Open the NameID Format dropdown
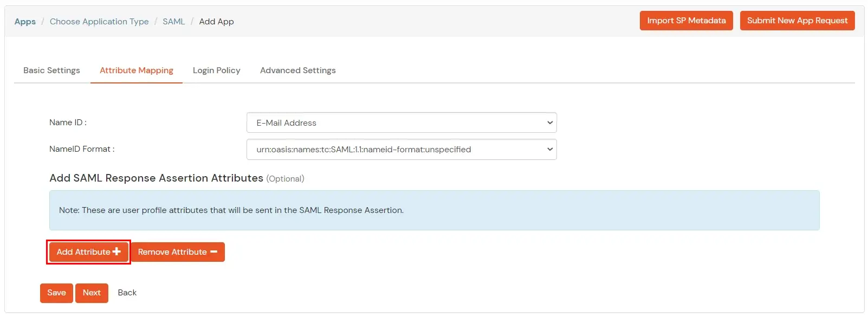 (x=401, y=150)
